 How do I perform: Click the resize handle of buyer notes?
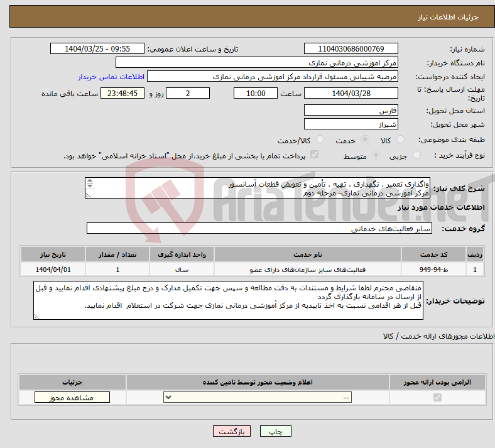36,316
